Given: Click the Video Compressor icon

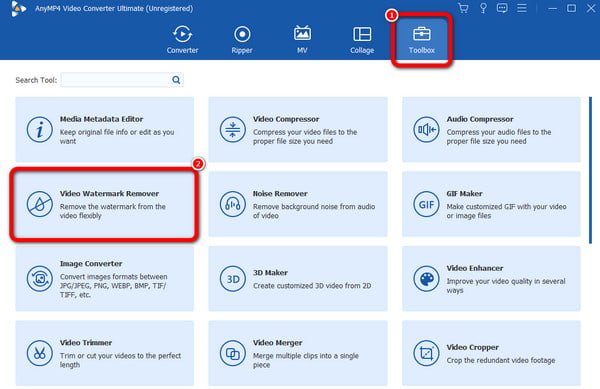Looking at the screenshot, I should point(233,130).
